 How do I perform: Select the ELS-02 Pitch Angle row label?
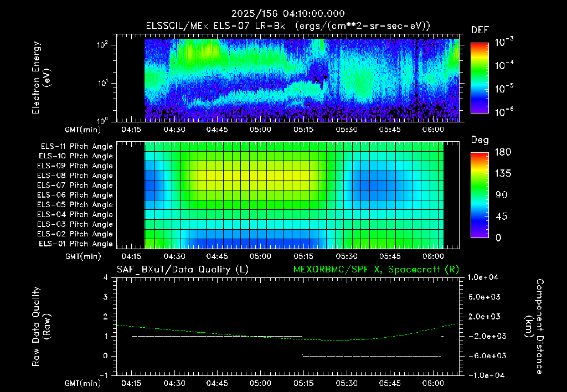click(x=75, y=234)
